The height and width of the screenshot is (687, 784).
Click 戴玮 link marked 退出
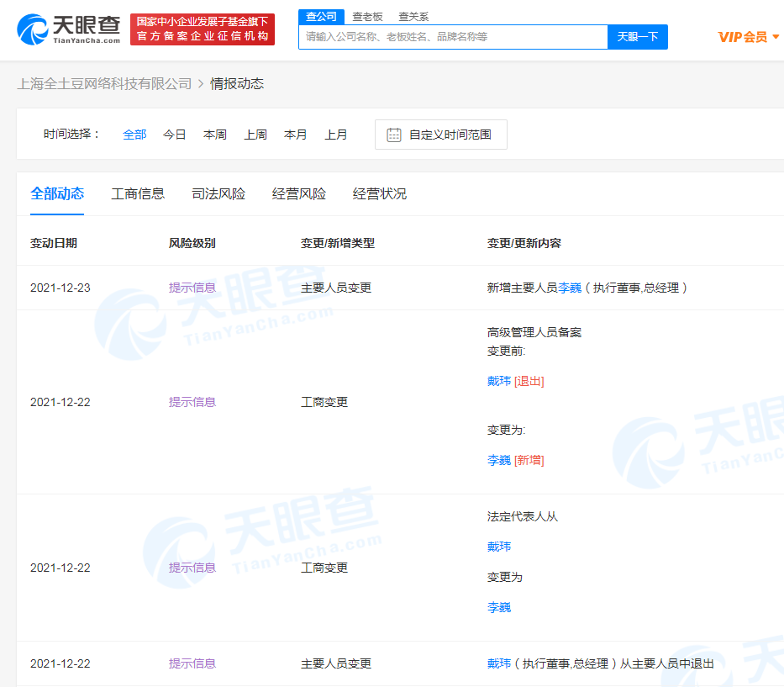(x=499, y=381)
